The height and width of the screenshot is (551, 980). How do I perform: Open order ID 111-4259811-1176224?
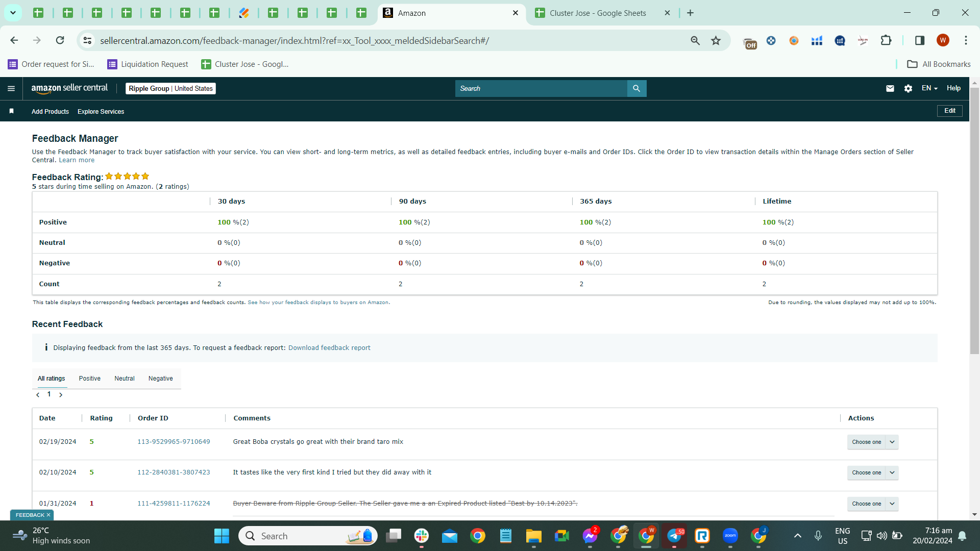pyautogui.click(x=174, y=504)
